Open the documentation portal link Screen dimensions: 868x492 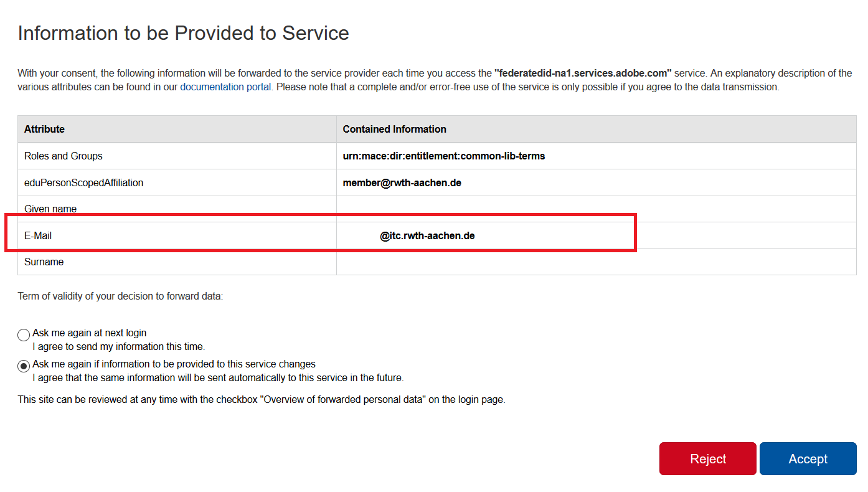(x=225, y=87)
